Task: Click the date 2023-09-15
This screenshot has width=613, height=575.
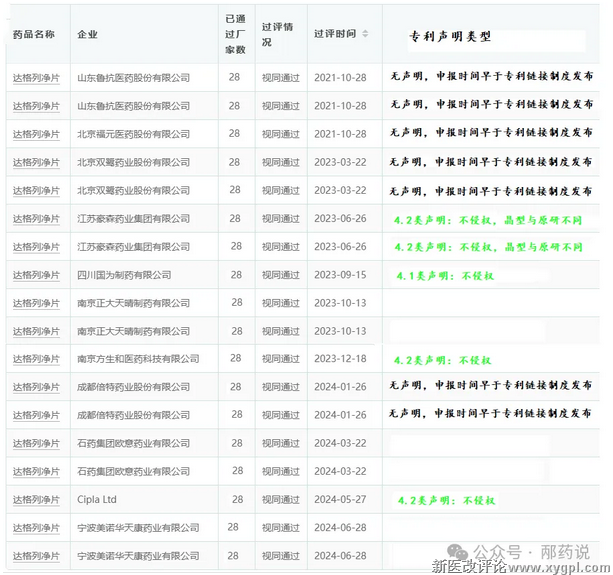Action: [x=340, y=275]
